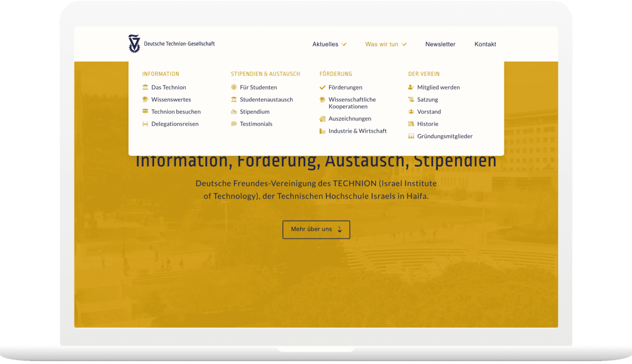Viewport: 632px width, 364px height.
Task: Click the icon beside Stipendium
Action: 234,111
